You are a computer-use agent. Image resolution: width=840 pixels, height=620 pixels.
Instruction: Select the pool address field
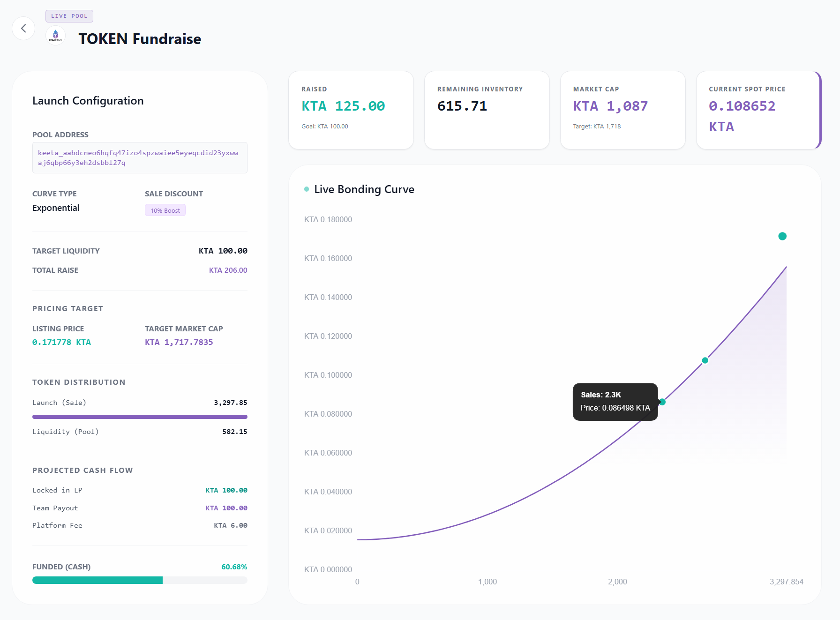click(x=139, y=157)
